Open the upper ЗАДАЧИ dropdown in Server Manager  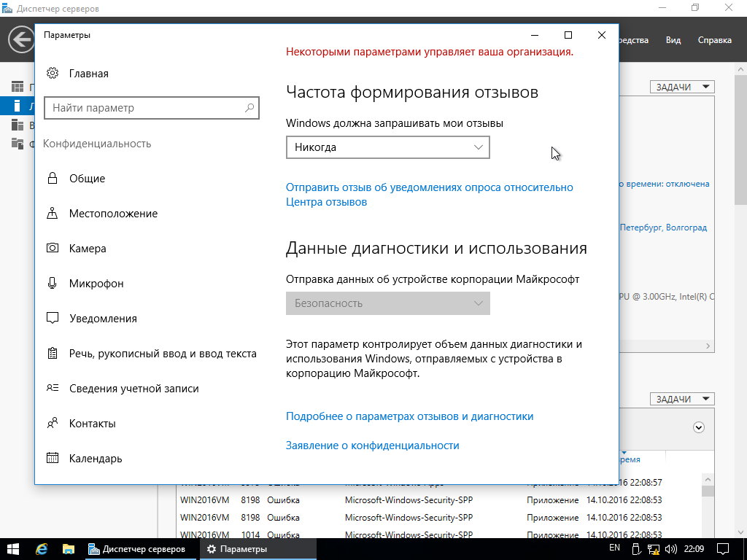coord(682,87)
